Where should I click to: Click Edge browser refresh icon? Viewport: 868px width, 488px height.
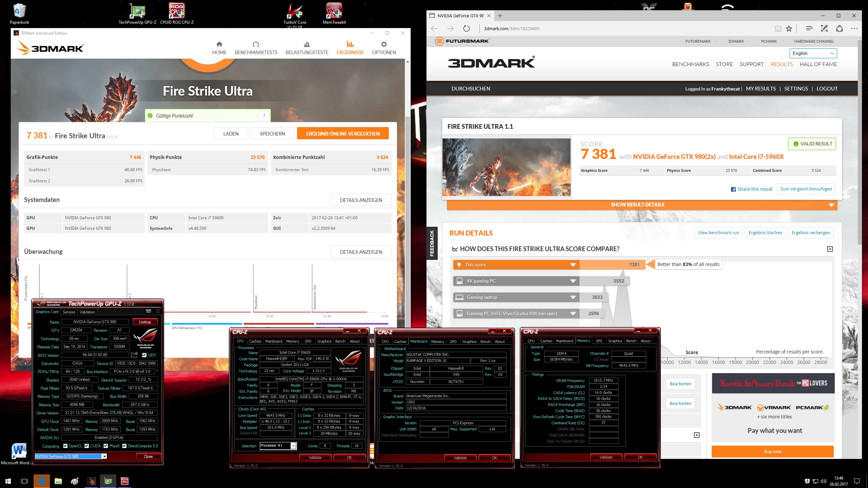click(x=467, y=28)
